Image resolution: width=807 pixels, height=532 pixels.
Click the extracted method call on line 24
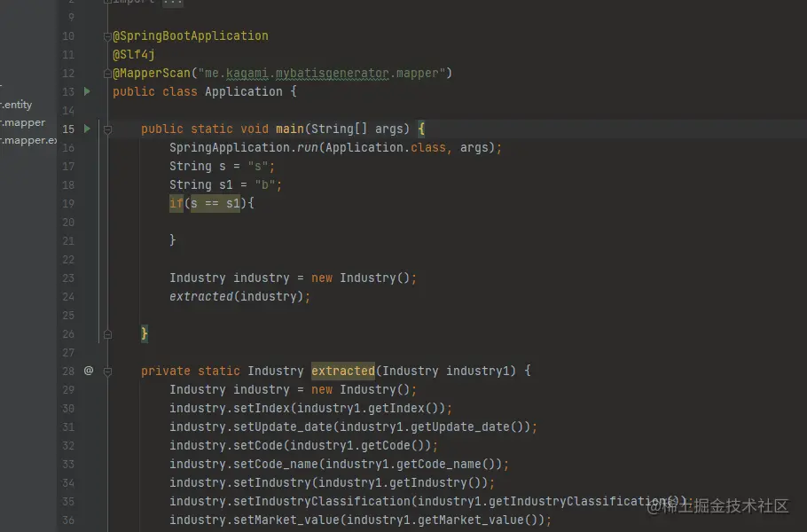pos(200,296)
